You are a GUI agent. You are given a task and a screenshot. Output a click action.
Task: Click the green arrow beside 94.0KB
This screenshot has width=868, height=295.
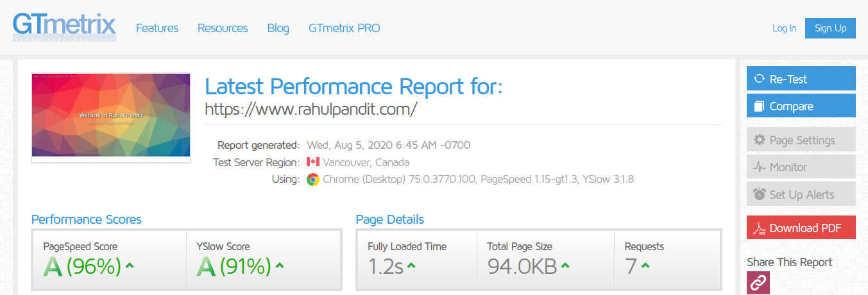tap(566, 265)
